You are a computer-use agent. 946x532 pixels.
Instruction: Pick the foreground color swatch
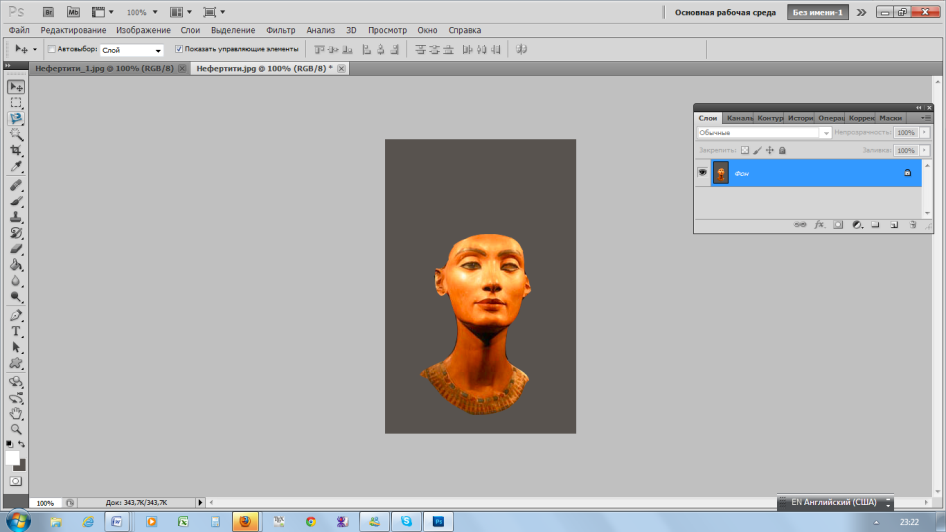(x=11, y=458)
